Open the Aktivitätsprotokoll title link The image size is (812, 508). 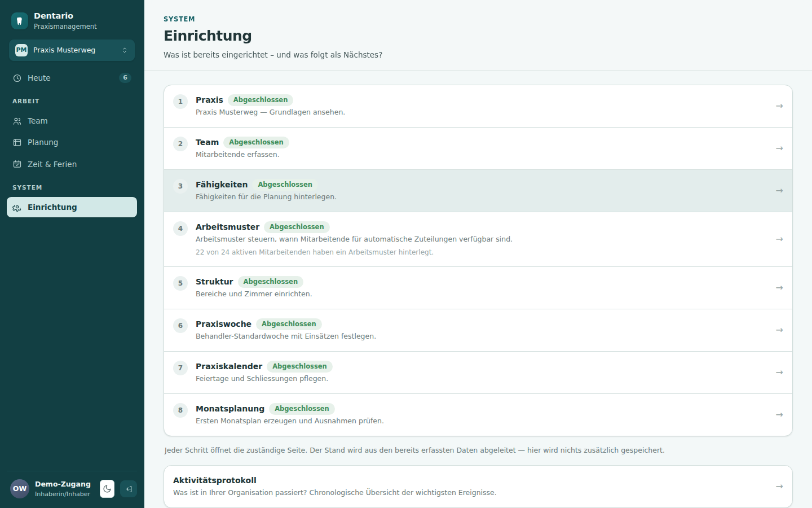click(215, 480)
